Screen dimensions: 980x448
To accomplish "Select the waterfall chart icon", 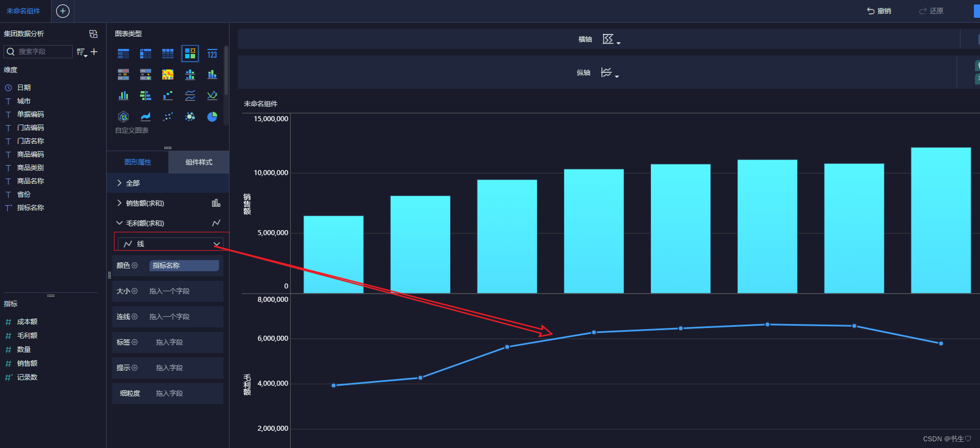I will (x=168, y=96).
